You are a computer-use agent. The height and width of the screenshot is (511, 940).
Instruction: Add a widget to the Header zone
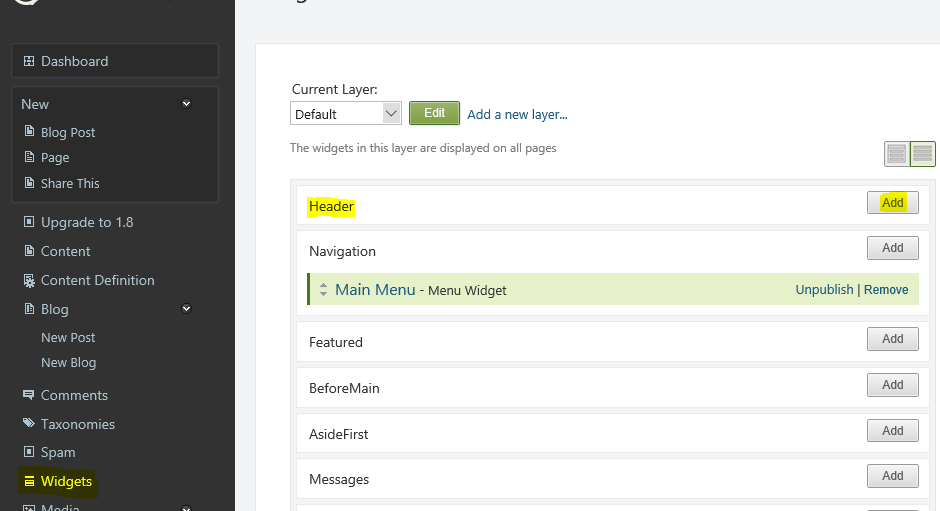(892, 203)
